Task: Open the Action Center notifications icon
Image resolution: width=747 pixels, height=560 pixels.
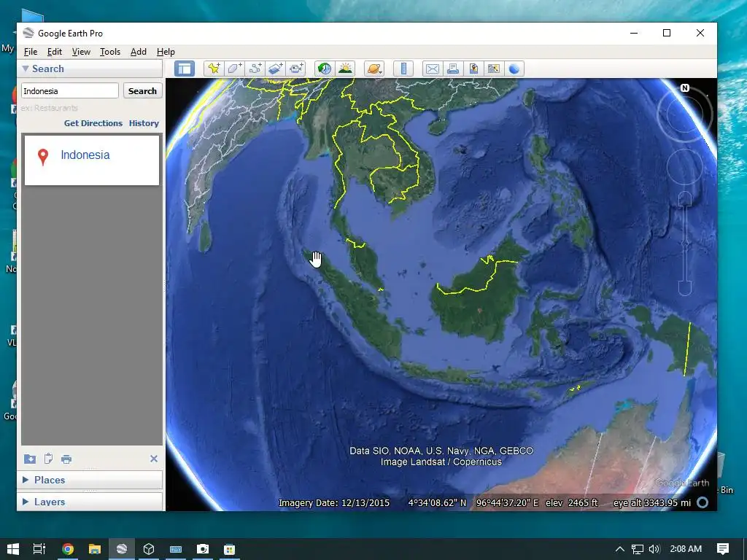Action: [723, 549]
